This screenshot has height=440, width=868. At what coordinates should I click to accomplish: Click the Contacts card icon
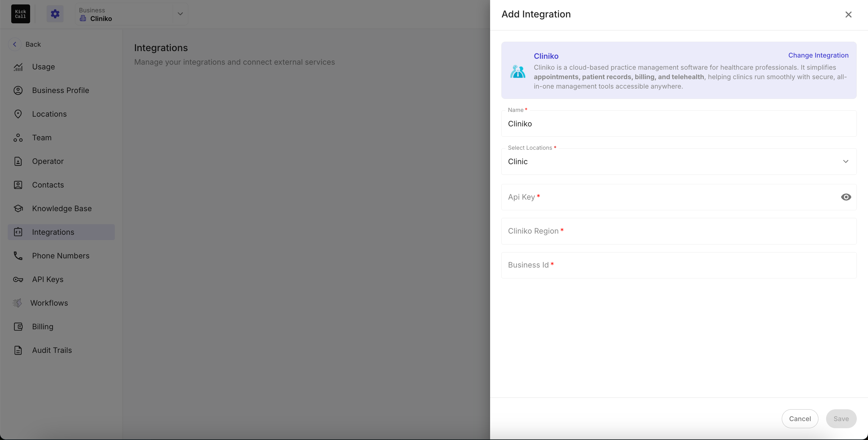(18, 185)
